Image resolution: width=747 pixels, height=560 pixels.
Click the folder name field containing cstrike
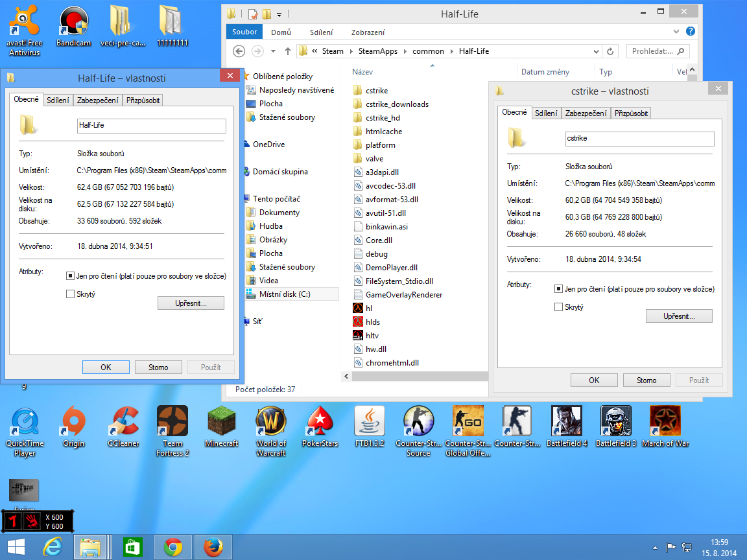(639, 139)
